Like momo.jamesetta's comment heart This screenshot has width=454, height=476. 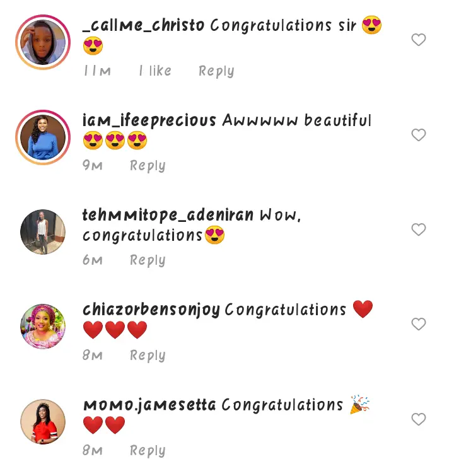(419, 419)
